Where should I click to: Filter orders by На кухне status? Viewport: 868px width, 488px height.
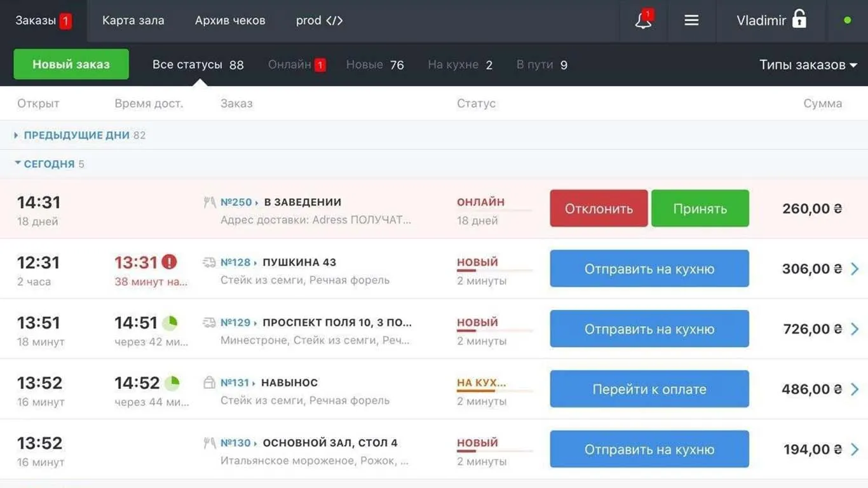460,65
